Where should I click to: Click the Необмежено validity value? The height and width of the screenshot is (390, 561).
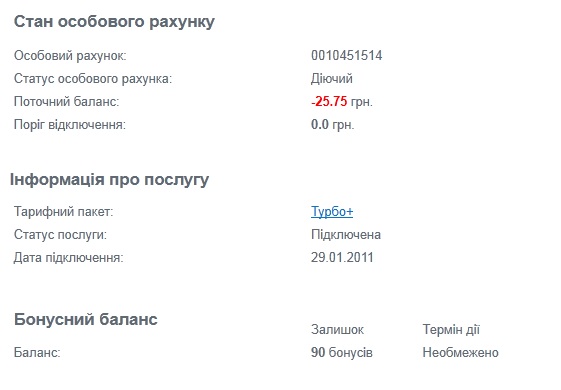pos(460,352)
